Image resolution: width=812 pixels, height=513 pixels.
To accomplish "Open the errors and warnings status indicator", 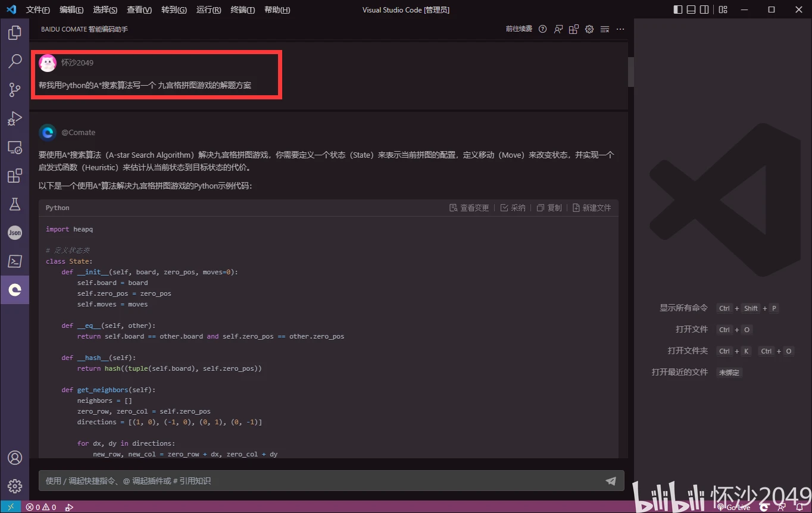I will tap(41, 507).
